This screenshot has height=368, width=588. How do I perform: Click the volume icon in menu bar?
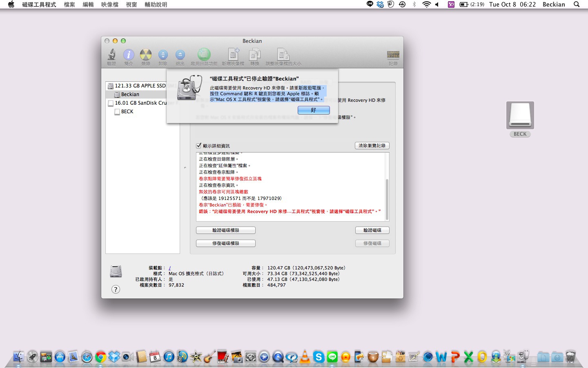437,4
